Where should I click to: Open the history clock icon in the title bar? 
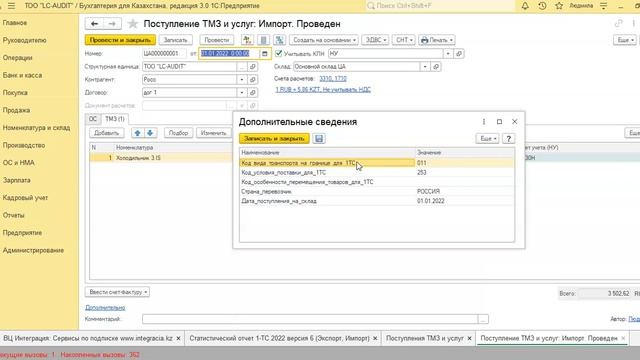[x=542, y=6]
